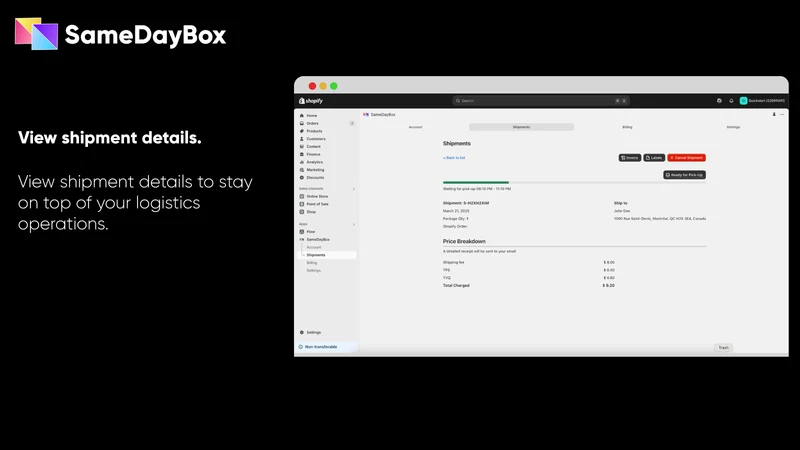Open Customers via its person icon

[x=302, y=139]
